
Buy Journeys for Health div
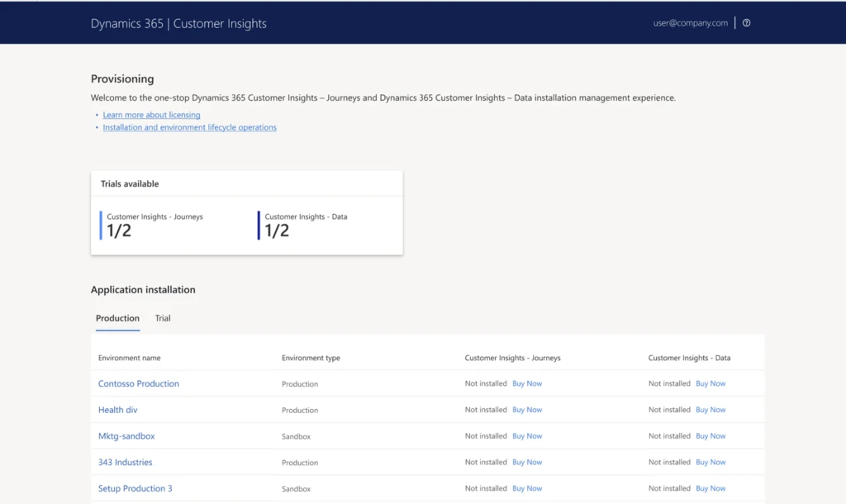point(527,410)
